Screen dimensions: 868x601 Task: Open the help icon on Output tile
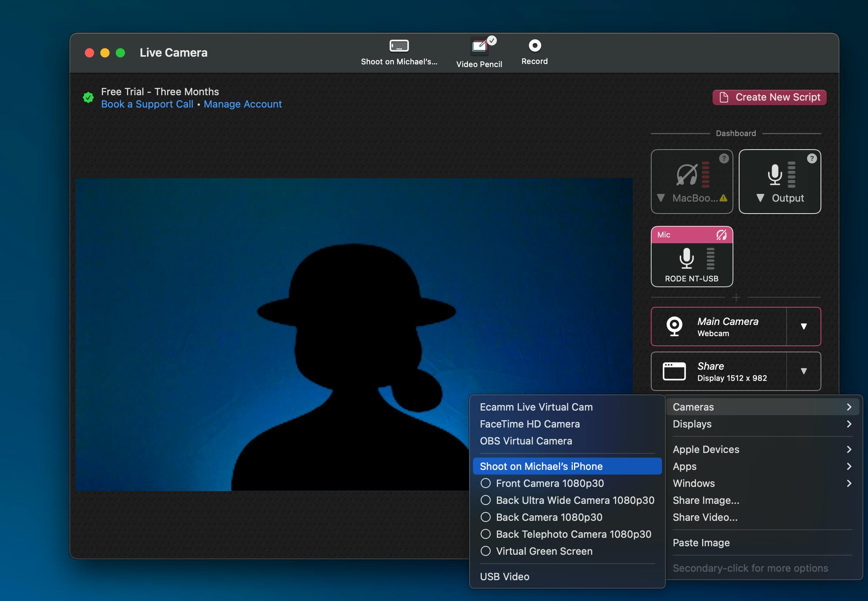tap(812, 158)
